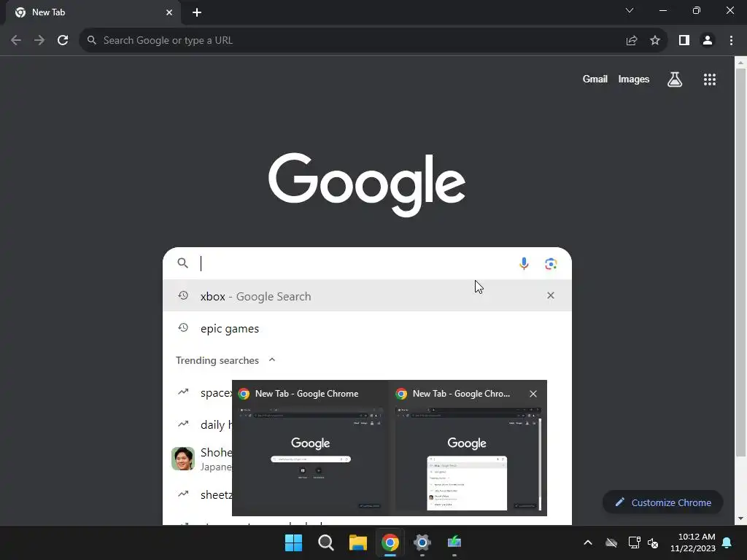Reload the page with the refresh icon
The height and width of the screenshot is (560, 747).
(x=63, y=41)
